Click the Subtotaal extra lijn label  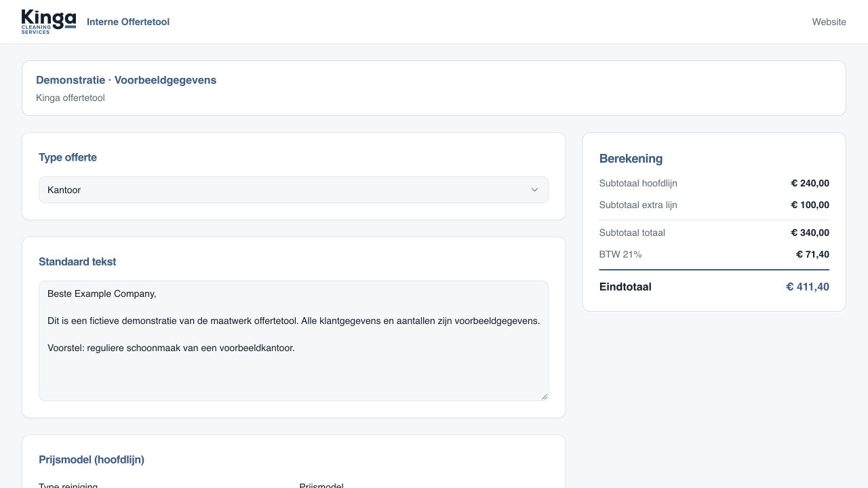(638, 205)
